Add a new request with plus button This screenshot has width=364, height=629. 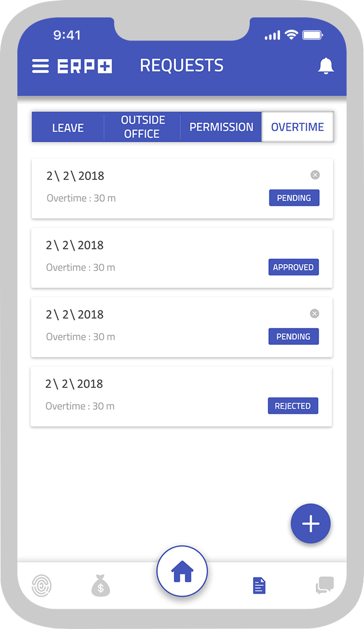tap(311, 524)
